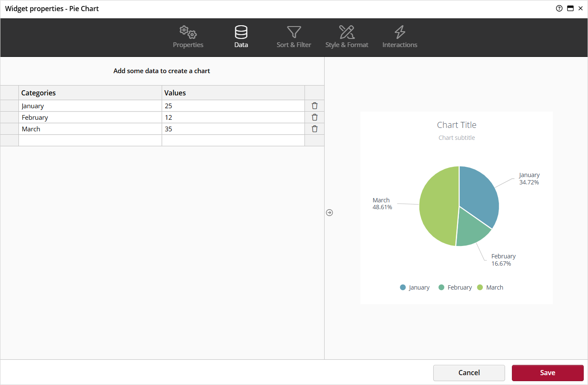Edit the February category cell
Screen dimensions: 588x385
click(90, 117)
